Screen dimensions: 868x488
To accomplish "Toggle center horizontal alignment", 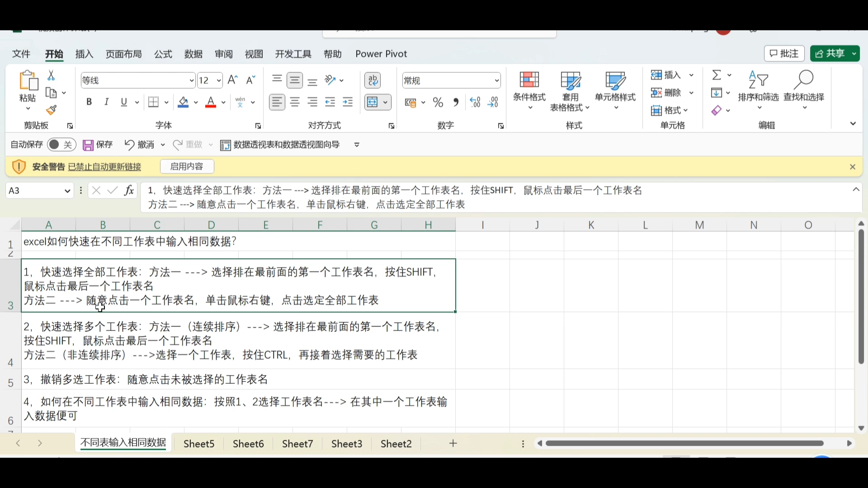I will 295,103.
